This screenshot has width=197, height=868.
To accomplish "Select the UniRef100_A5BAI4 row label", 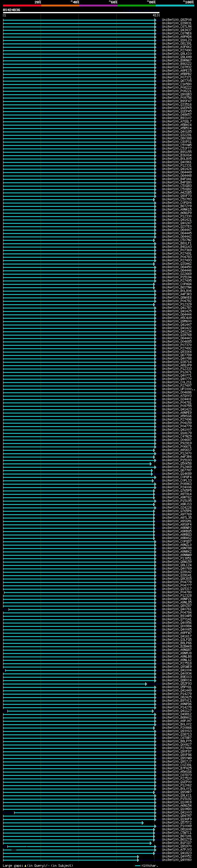I will pyautogui.click(x=176, y=125).
